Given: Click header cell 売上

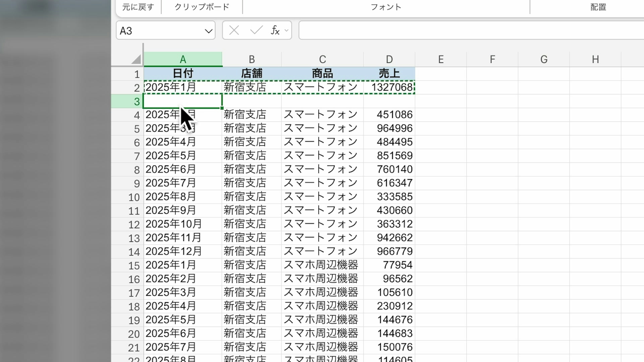Looking at the screenshot, I should (389, 73).
